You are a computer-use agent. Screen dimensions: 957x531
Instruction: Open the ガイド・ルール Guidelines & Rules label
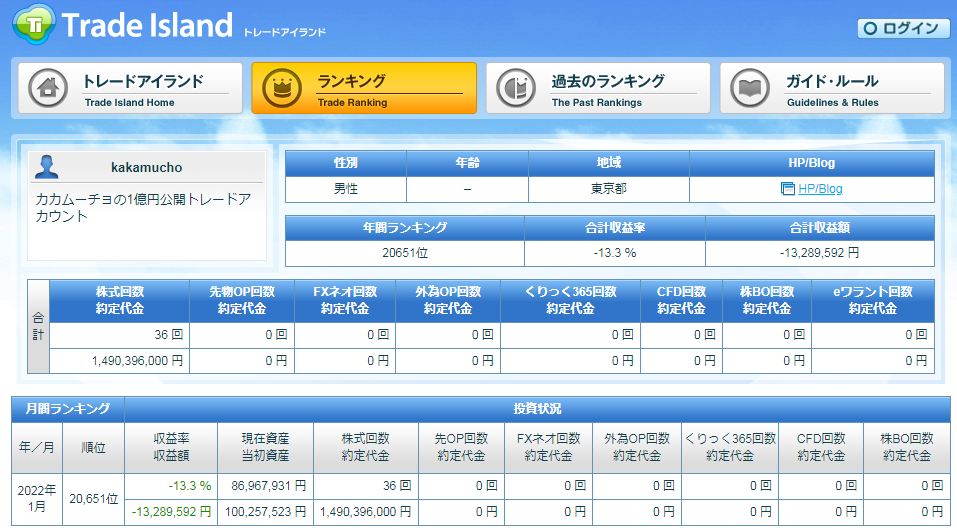tap(832, 83)
